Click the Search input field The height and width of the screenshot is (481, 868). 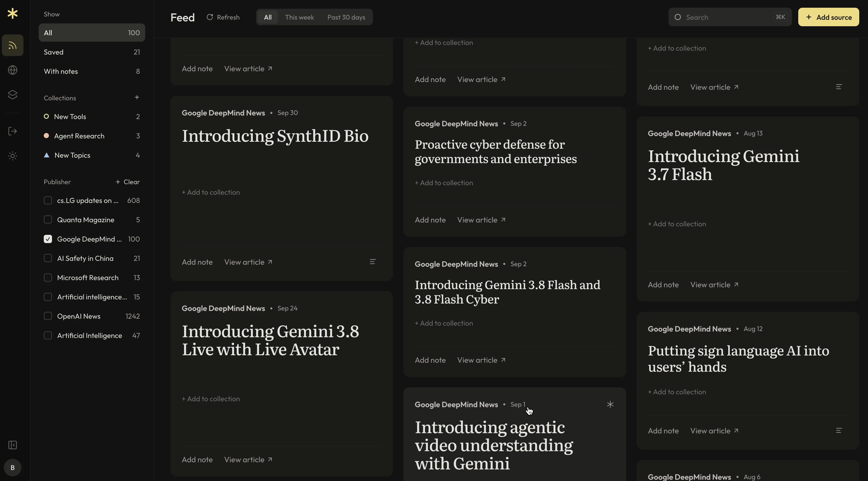click(x=730, y=17)
